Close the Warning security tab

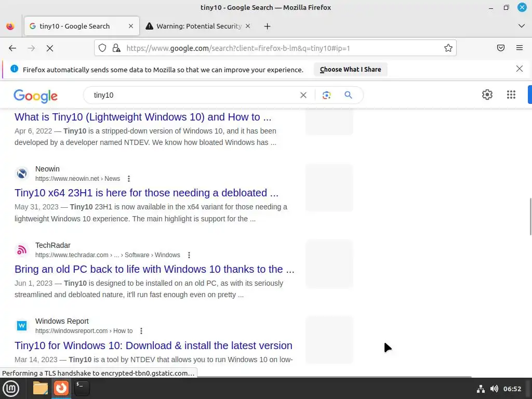248,26
